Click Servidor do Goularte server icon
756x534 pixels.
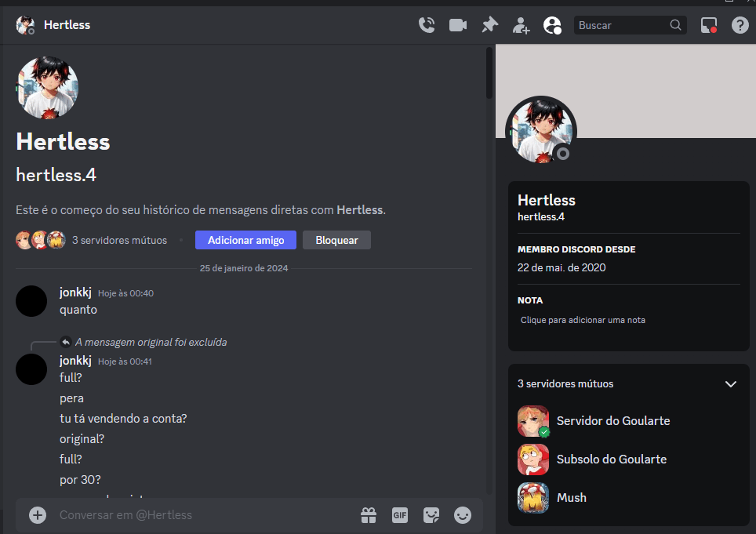point(533,421)
